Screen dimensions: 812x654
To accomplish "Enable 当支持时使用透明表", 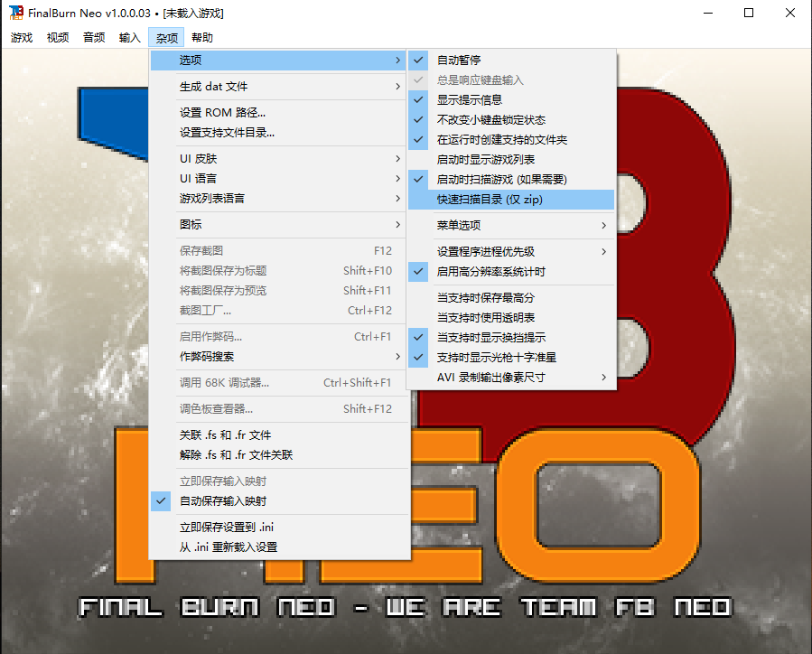I will pos(511,317).
